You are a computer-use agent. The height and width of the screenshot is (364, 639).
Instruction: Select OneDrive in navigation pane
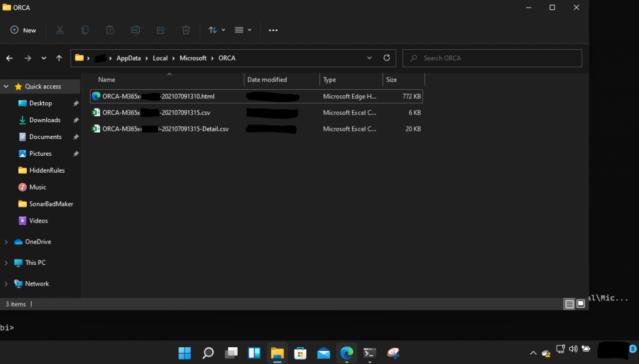pos(38,242)
